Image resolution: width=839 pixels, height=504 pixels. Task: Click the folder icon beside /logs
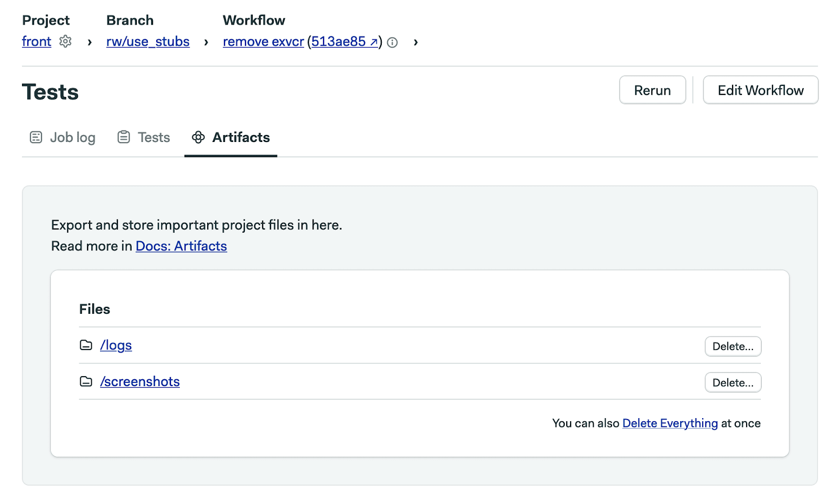(86, 346)
